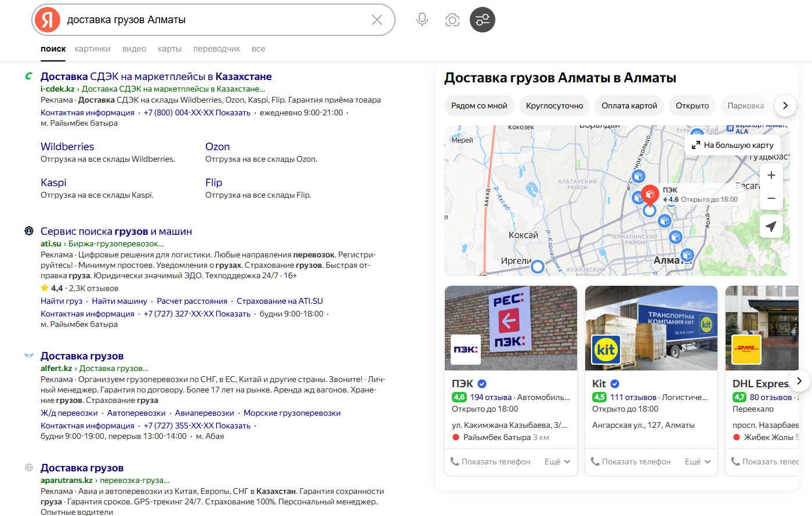Switch to the 'картинки' tab
This screenshot has height=516, width=812.
coord(93,49)
